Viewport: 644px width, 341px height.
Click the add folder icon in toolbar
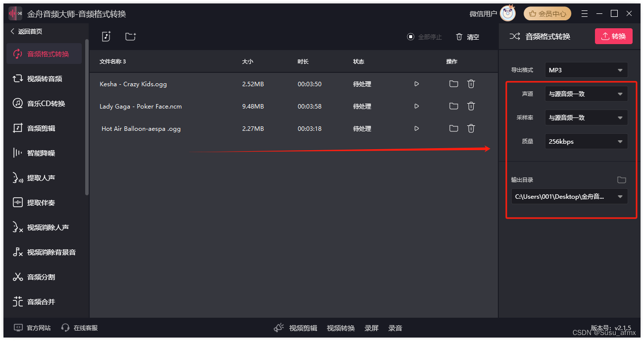click(x=130, y=36)
